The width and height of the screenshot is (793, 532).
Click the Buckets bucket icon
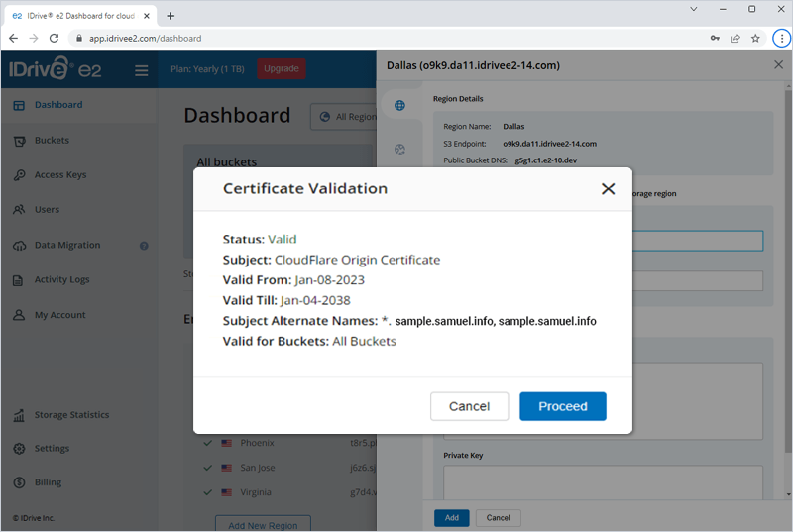[19, 141]
